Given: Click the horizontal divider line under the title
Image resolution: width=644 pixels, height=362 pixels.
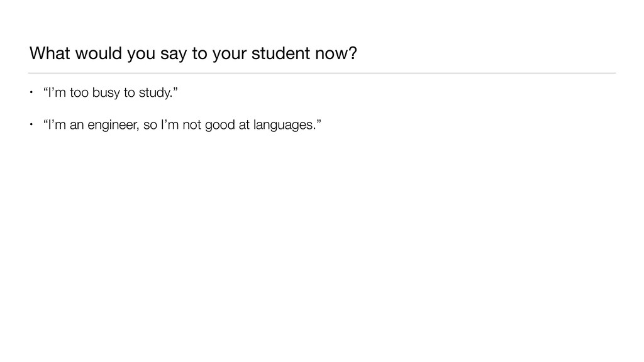Looking at the screenshot, I should click(x=322, y=73).
